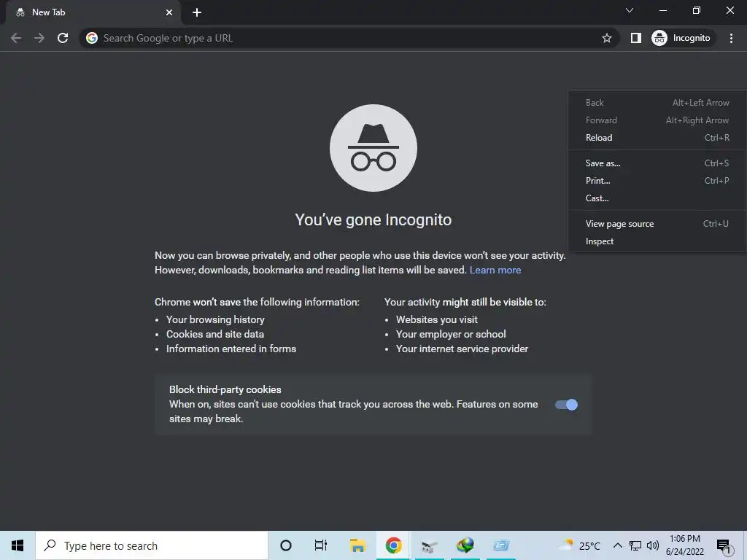Open Task View on the taskbar
The height and width of the screenshot is (560, 747).
(x=321, y=545)
